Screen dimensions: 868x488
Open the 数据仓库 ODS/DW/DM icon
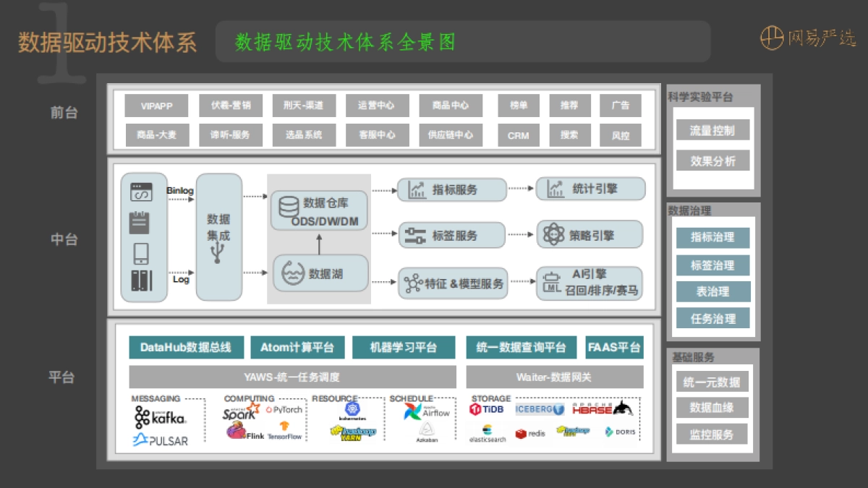(x=318, y=209)
